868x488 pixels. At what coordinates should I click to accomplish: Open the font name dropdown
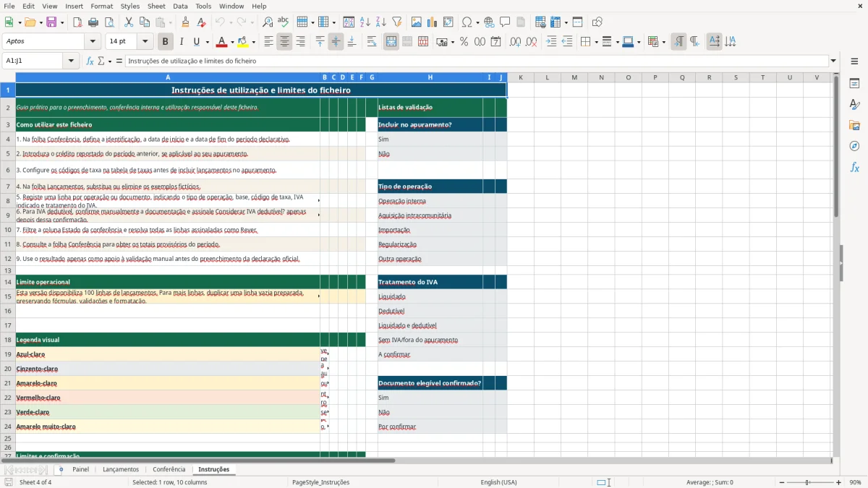coord(93,42)
